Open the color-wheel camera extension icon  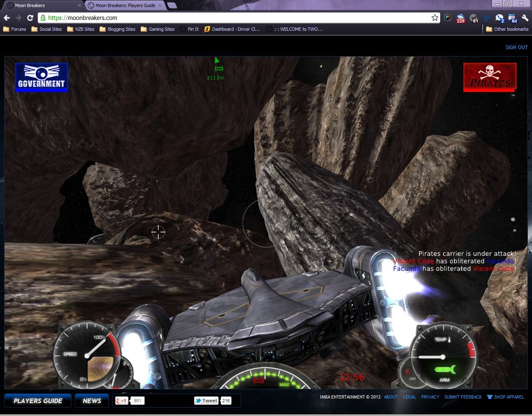coord(448,18)
